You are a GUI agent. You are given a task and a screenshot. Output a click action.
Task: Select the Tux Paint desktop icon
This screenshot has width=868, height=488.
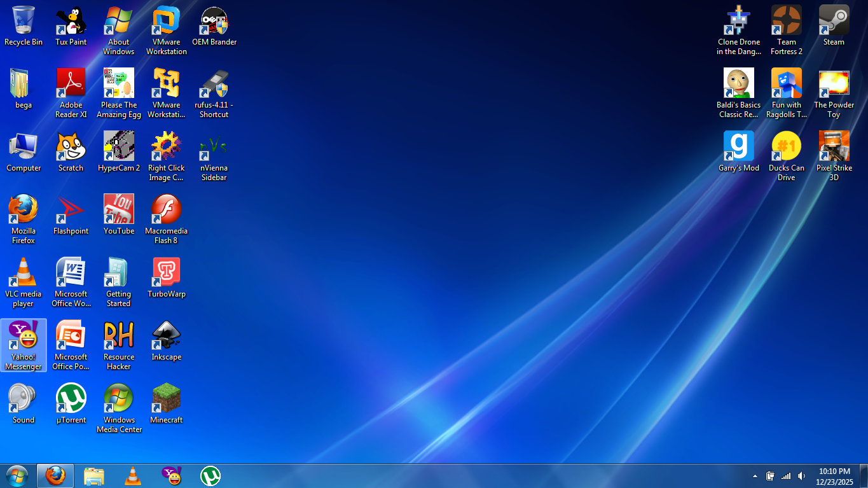71,22
